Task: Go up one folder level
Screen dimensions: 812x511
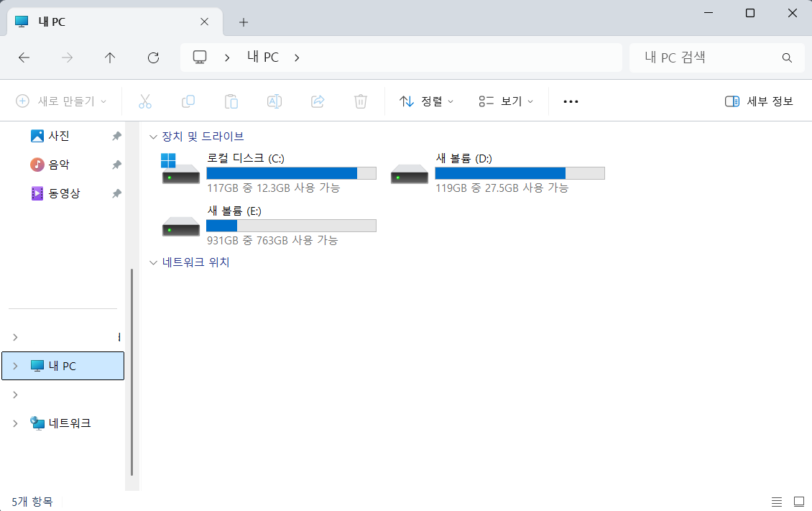Action: coord(110,57)
